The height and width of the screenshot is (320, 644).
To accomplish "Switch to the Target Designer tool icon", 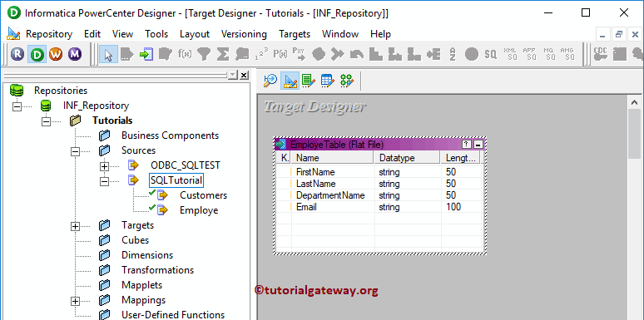I will 290,81.
